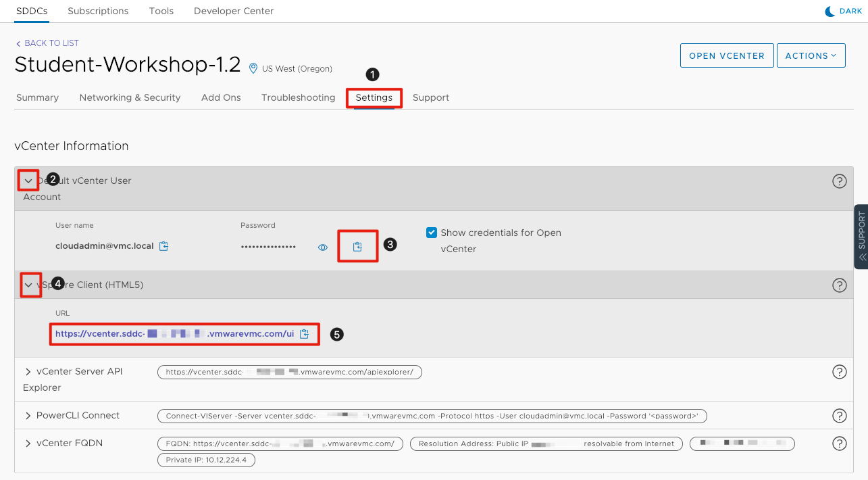
Task: Open help for vSphere Client (HTML5)
Action: point(839,285)
